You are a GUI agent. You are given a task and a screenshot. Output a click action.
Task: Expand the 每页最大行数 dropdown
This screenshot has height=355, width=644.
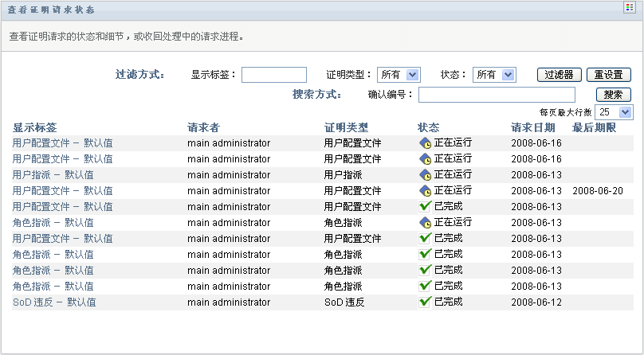tap(615, 112)
